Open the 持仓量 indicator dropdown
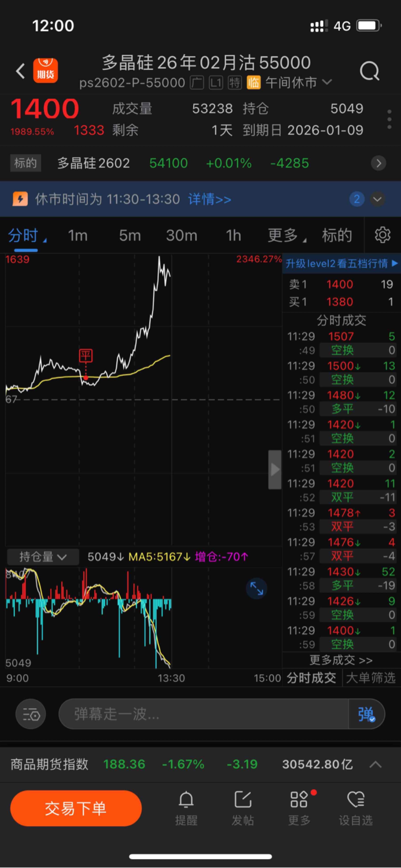Image resolution: width=401 pixels, height=868 pixels. coord(43,557)
